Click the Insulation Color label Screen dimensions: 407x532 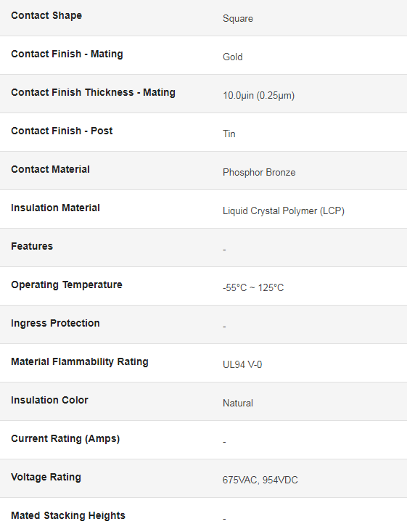(x=49, y=400)
